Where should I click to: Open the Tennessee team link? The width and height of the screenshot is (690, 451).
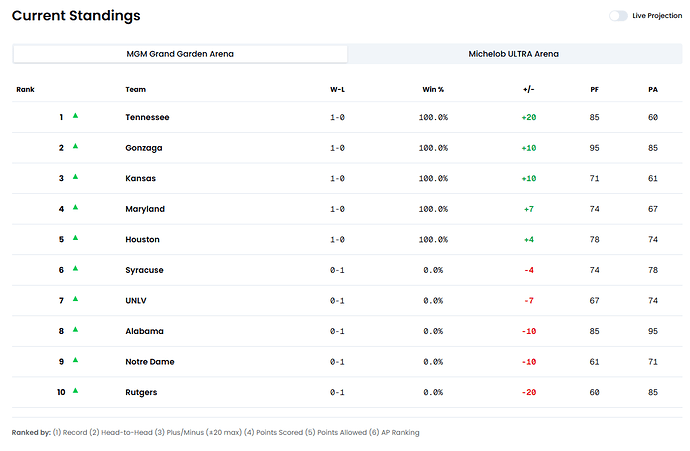coord(147,117)
